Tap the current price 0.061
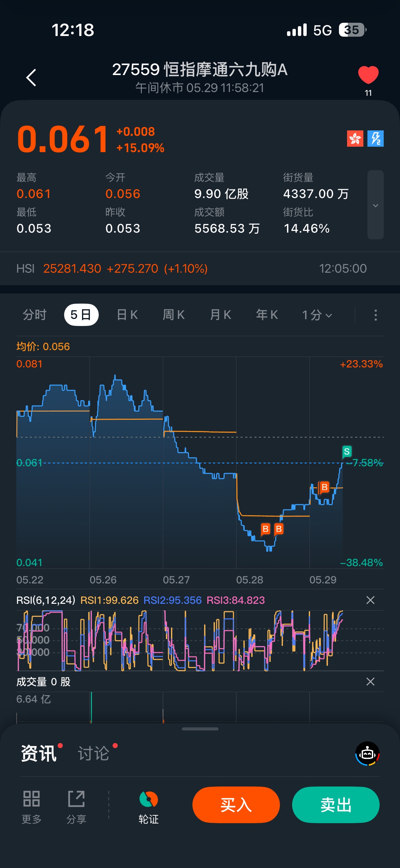This screenshot has width=400, height=868. point(63,139)
